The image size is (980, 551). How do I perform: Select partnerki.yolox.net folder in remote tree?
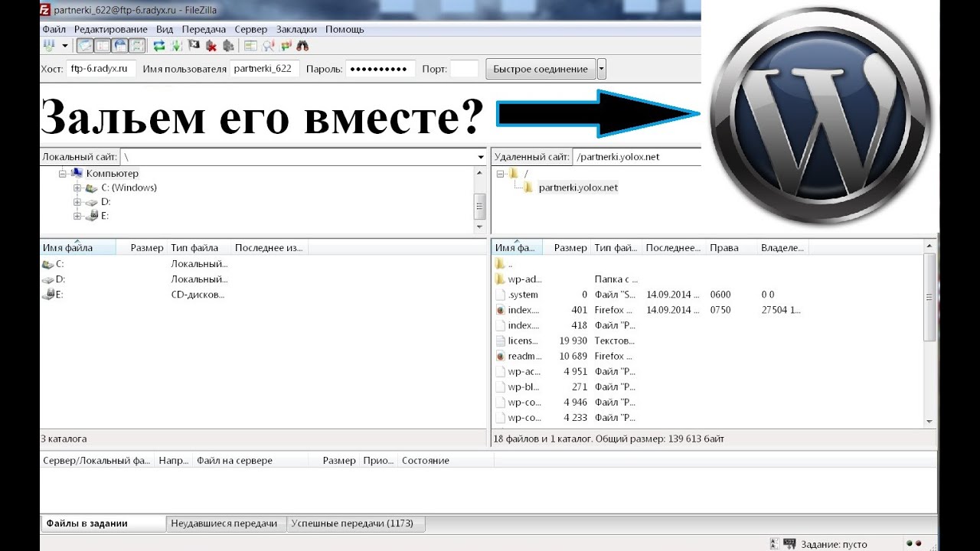click(578, 187)
